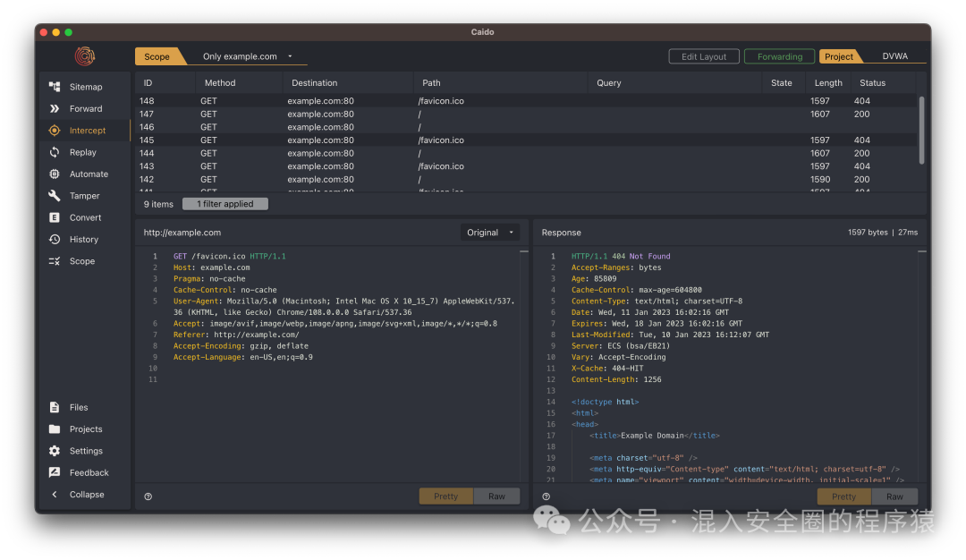Select request row with ID 142

click(x=526, y=179)
